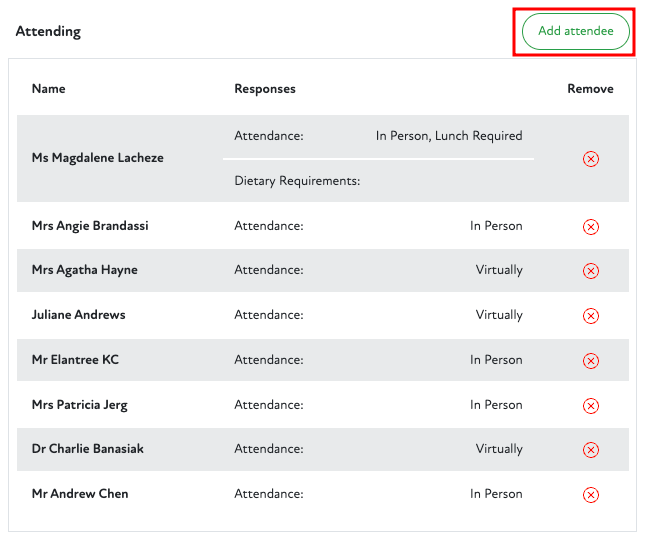Remove Juliane Andrews using the red X
The image size is (649, 543).
[590, 316]
